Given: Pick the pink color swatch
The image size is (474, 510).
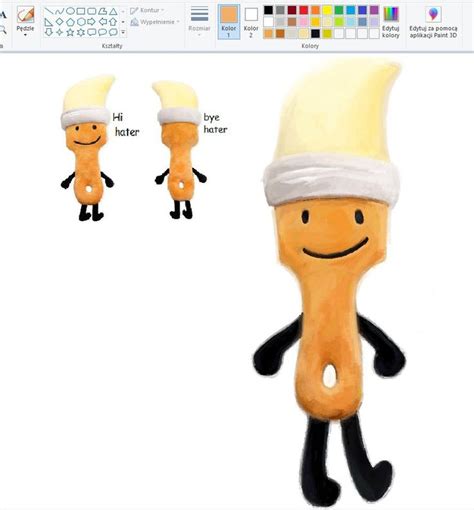Looking at the screenshot, I should [303, 22].
